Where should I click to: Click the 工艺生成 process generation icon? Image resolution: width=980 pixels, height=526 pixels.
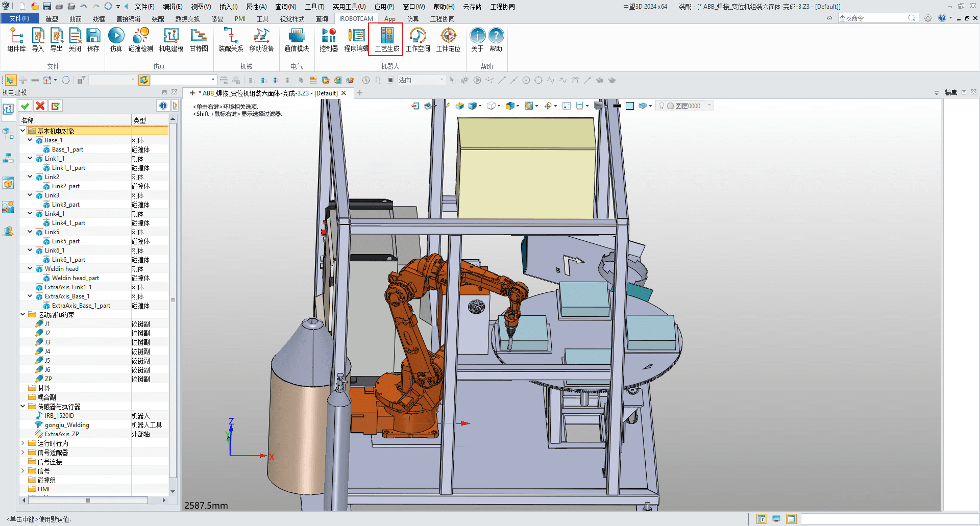(x=387, y=39)
